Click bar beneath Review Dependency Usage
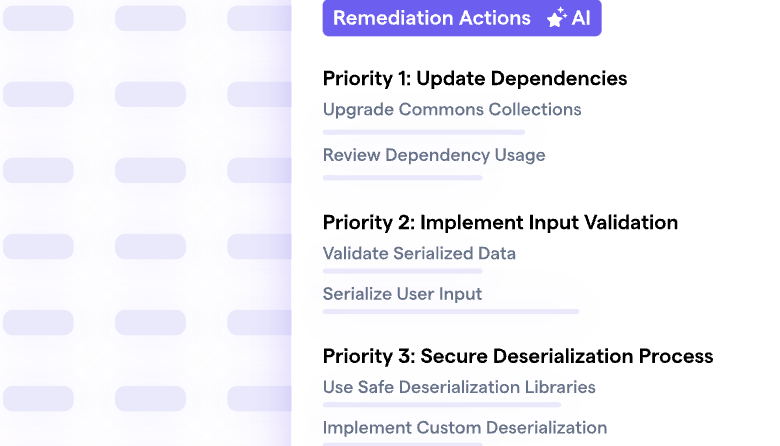This screenshot has height=446, width=780. click(402, 178)
